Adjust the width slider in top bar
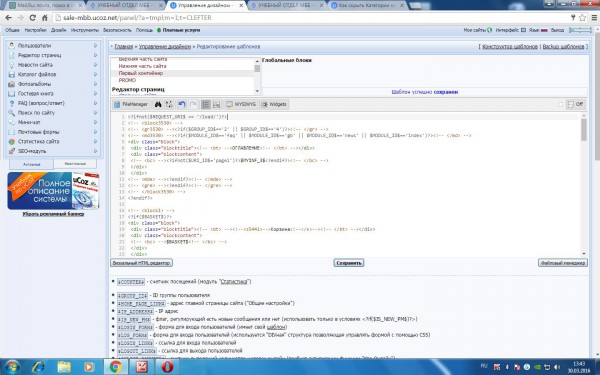This screenshot has height=375, width=600. pyautogui.click(x=580, y=30)
